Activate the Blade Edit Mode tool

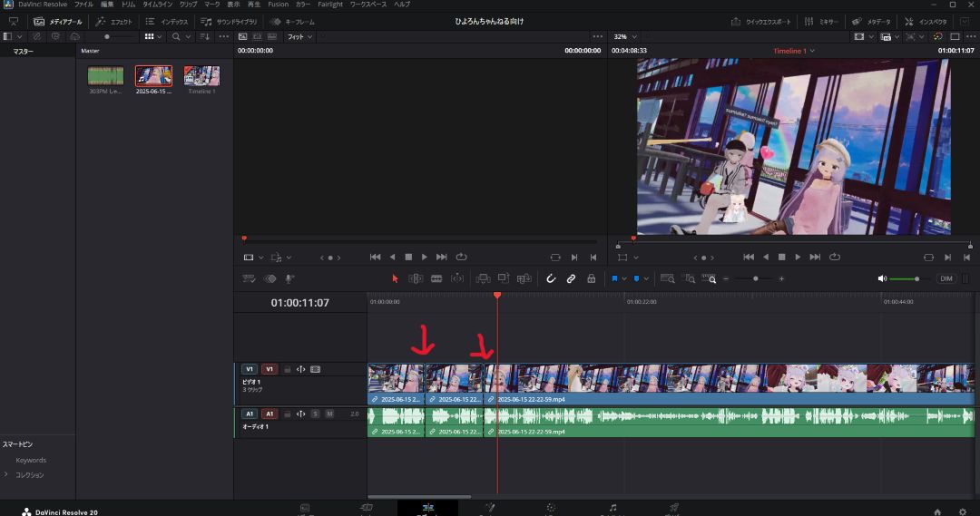tap(436, 279)
